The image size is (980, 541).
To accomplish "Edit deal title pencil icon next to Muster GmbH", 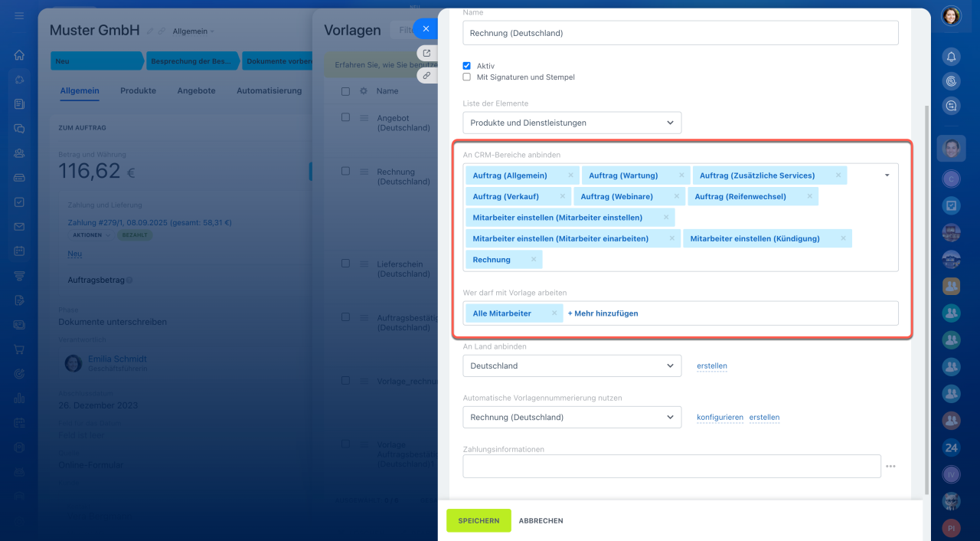I will coord(150,31).
